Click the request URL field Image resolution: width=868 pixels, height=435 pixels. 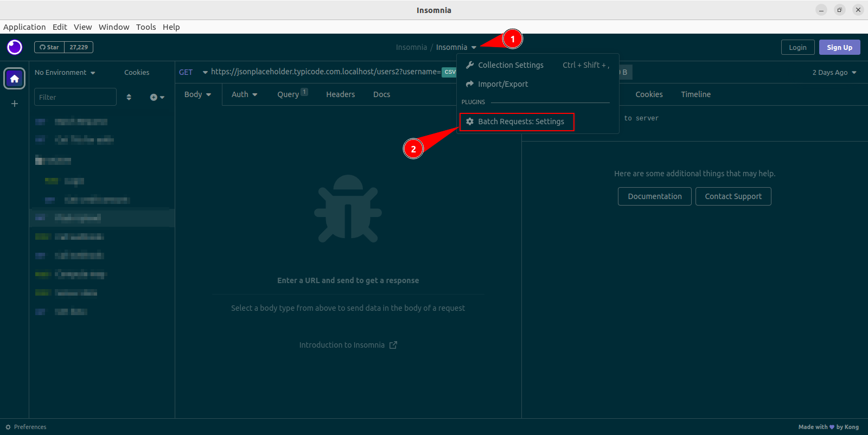pyautogui.click(x=325, y=72)
